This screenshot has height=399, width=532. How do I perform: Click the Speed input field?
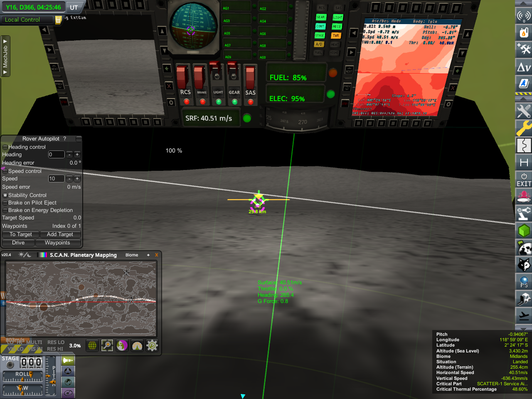[x=56, y=179]
